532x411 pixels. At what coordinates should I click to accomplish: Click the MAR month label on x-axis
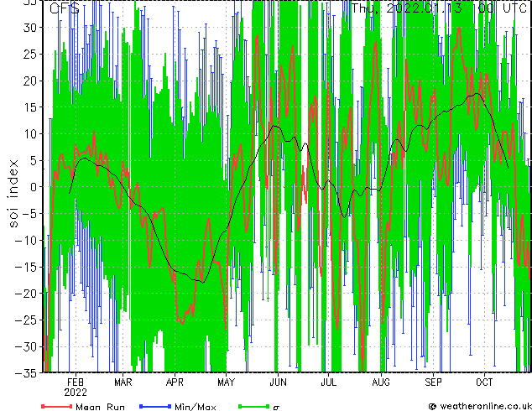tap(123, 382)
